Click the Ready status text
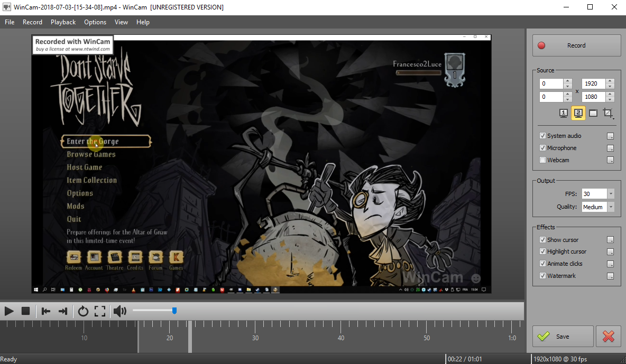 pyautogui.click(x=9, y=359)
